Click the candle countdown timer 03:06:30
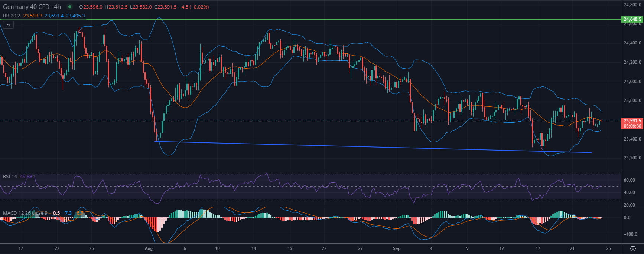 pos(632,126)
